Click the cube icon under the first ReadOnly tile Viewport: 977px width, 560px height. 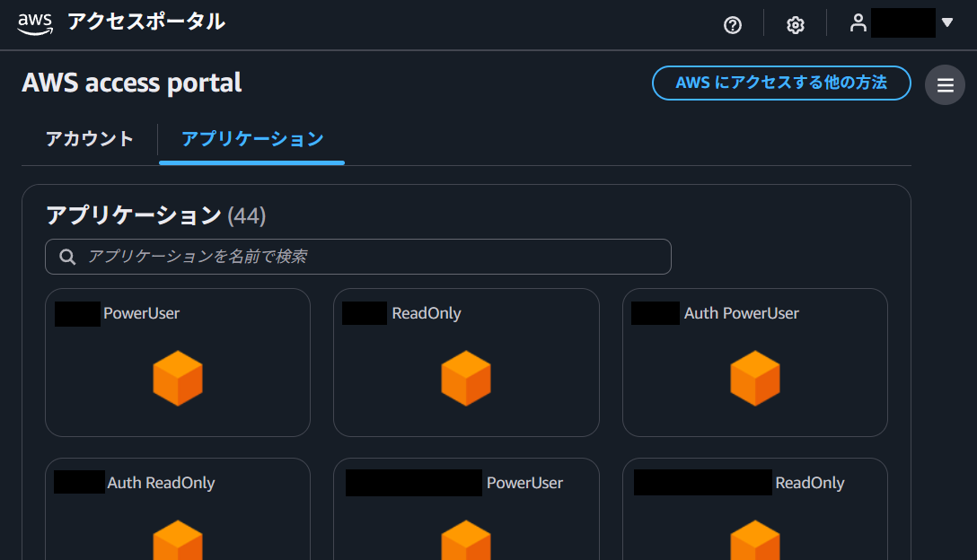coord(465,378)
